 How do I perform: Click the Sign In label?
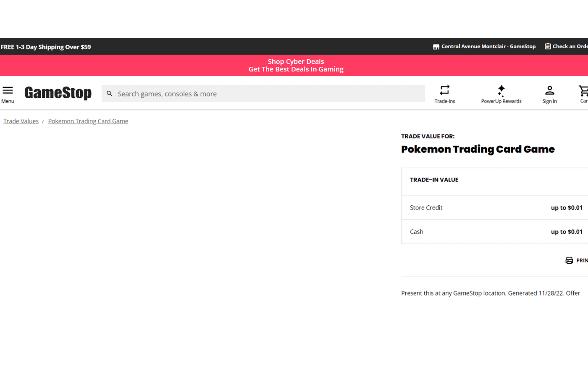coord(549,101)
